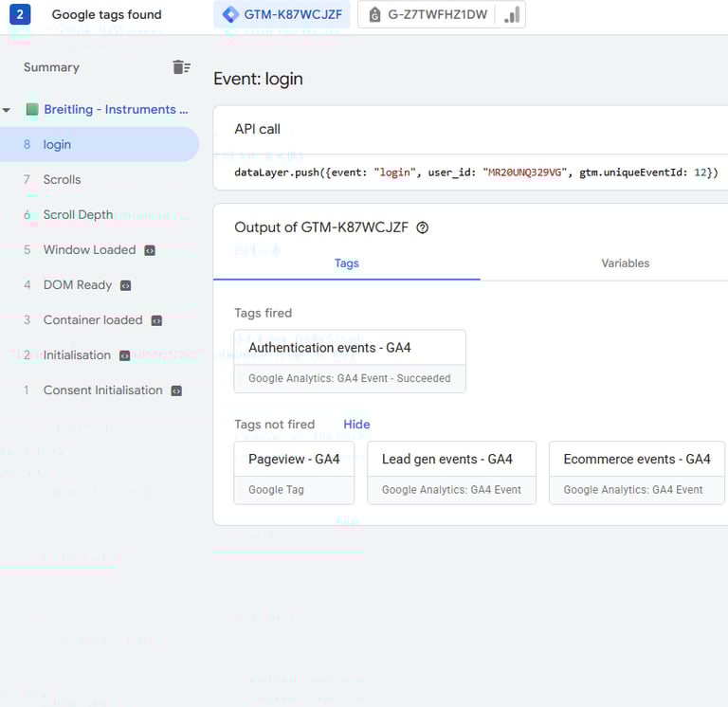Viewport: 728px width, 707px height.
Task: Open the G-Z7TWFHZ1DW Google tag tab
Action: coord(442,14)
